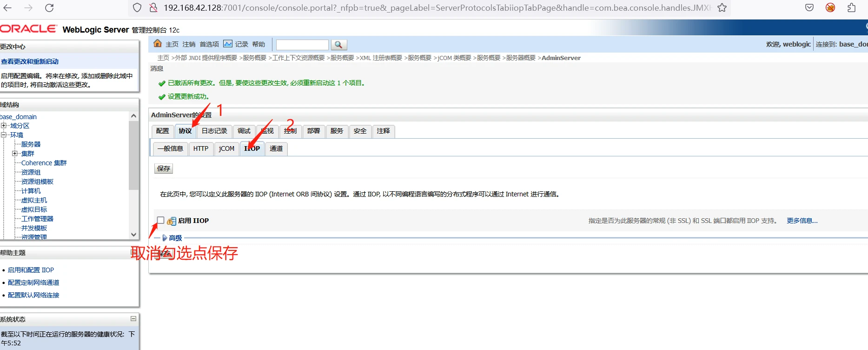Expand the 集群 tree node

(15, 154)
